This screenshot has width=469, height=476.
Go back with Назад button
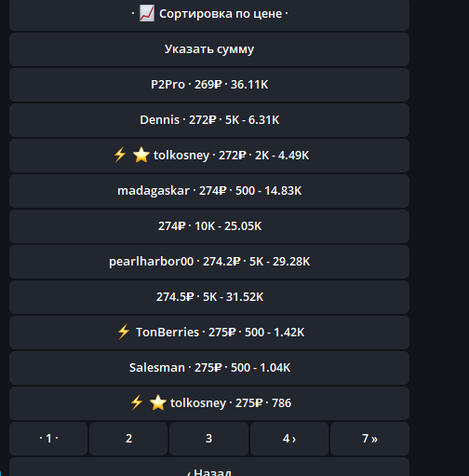point(209,467)
